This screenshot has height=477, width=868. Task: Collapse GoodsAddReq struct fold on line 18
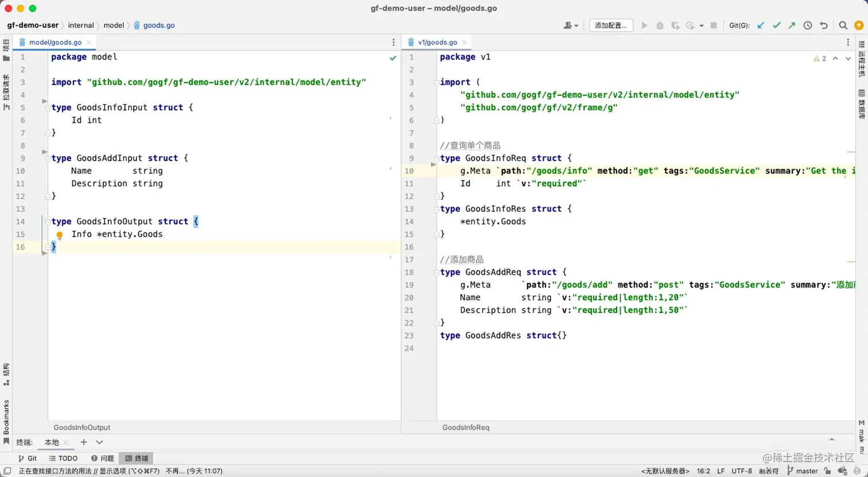tap(437, 273)
